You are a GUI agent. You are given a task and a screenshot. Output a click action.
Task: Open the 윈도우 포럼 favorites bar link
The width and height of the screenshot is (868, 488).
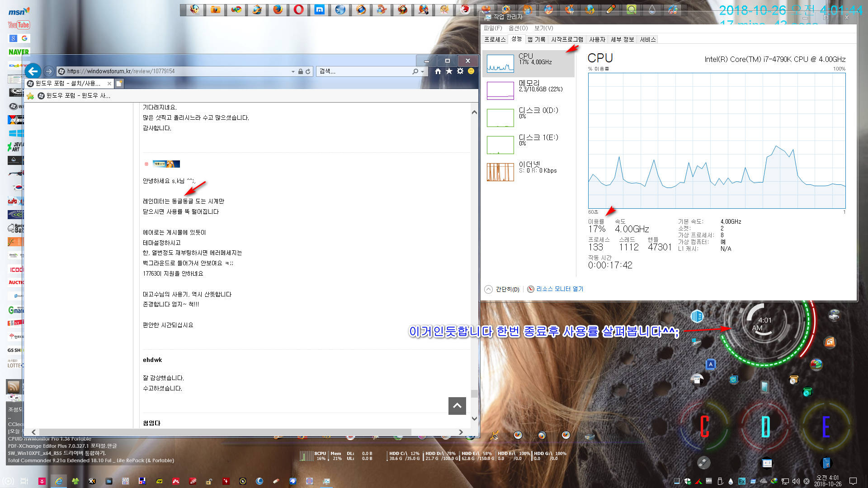point(74,96)
